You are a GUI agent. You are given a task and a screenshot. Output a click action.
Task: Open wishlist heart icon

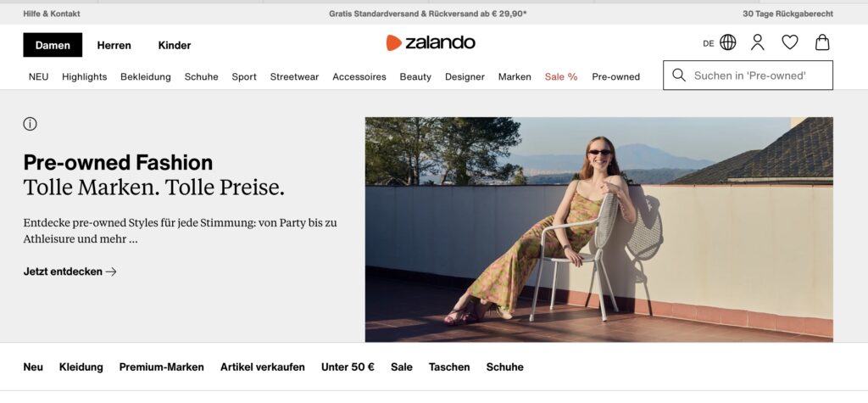coord(790,42)
